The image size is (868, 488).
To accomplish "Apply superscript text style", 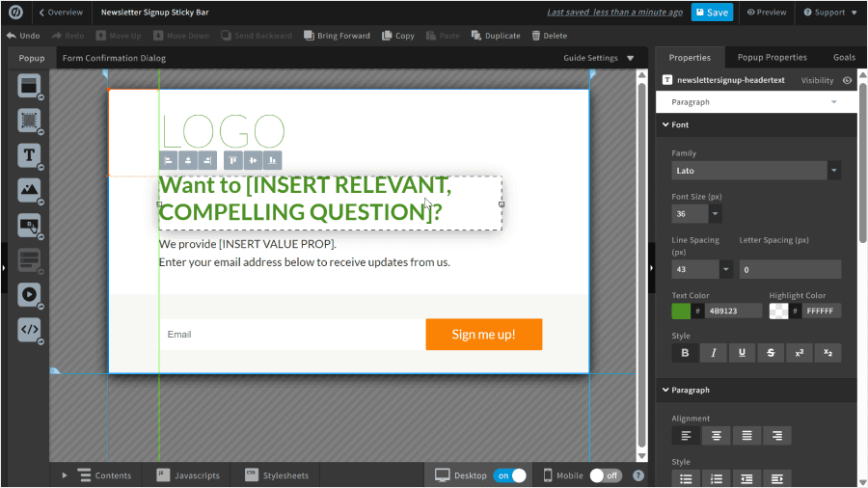I will coord(800,353).
